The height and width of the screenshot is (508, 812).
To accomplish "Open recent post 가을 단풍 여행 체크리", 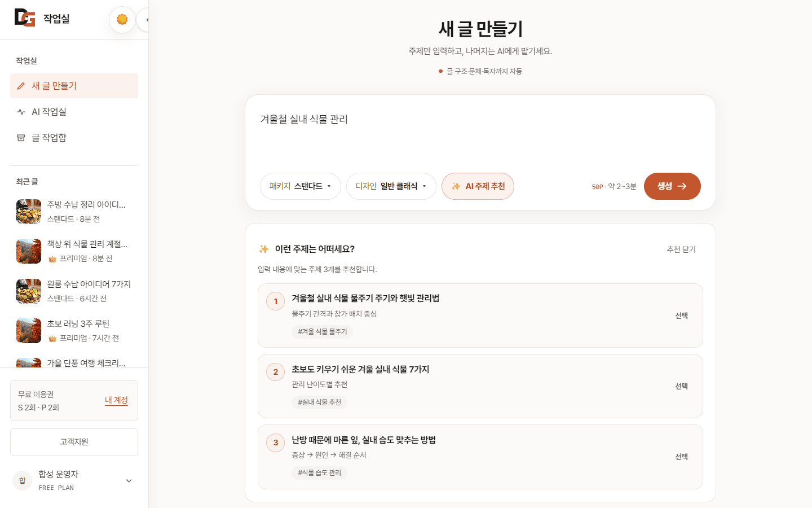I will [x=74, y=361].
